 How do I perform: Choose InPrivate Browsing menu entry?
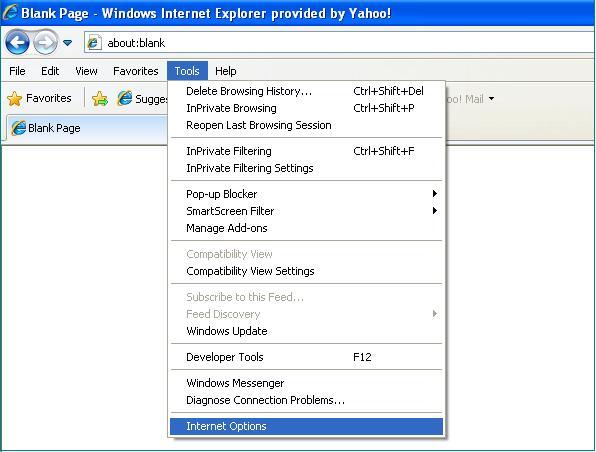(x=306, y=108)
